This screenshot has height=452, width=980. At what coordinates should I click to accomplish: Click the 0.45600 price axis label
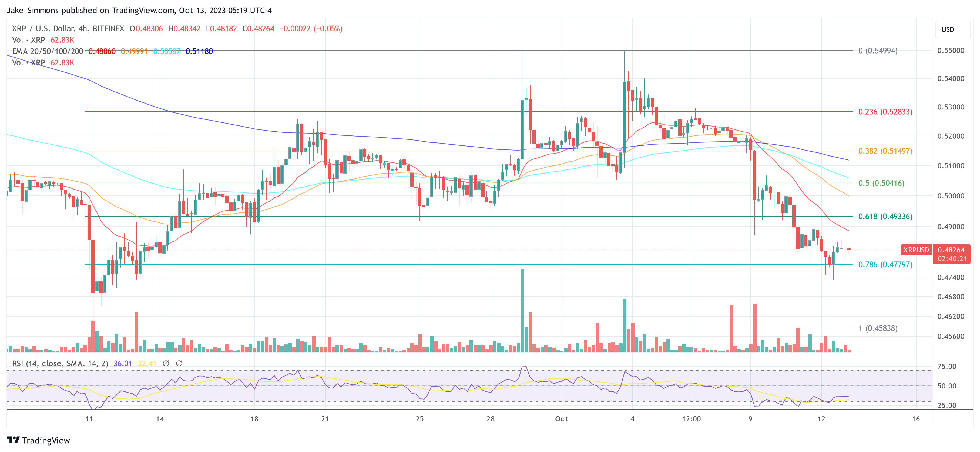click(x=951, y=336)
